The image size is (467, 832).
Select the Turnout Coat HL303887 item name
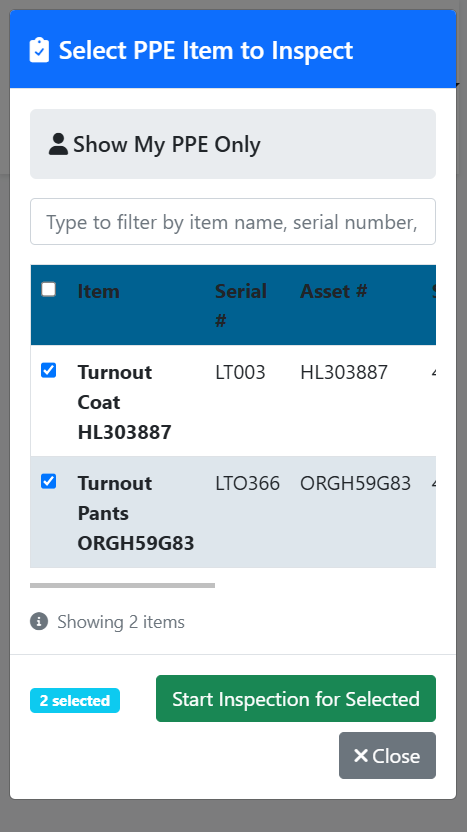point(125,402)
